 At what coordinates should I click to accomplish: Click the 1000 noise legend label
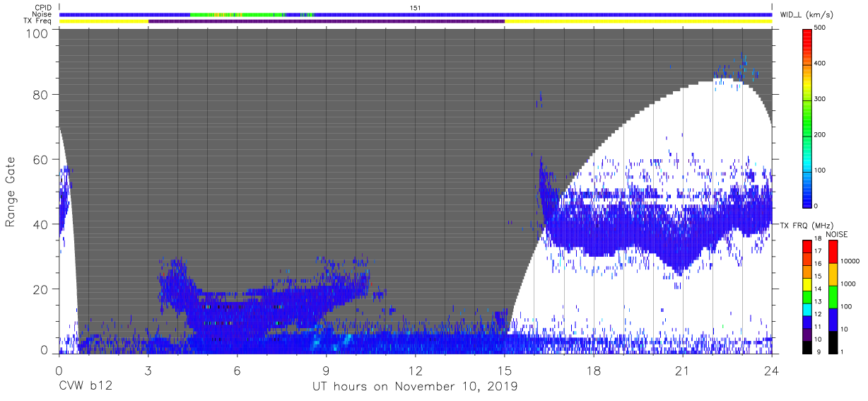[848, 284]
